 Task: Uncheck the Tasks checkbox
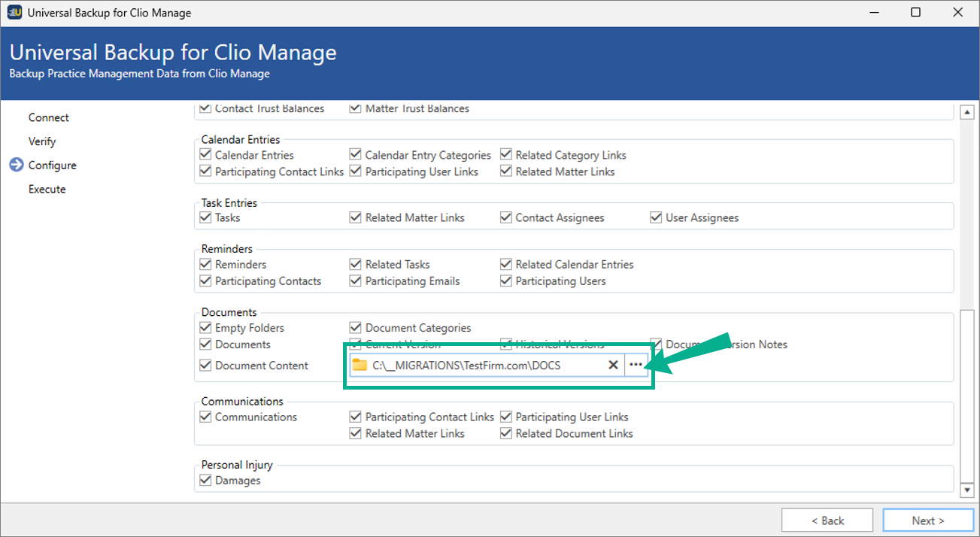coord(205,217)
